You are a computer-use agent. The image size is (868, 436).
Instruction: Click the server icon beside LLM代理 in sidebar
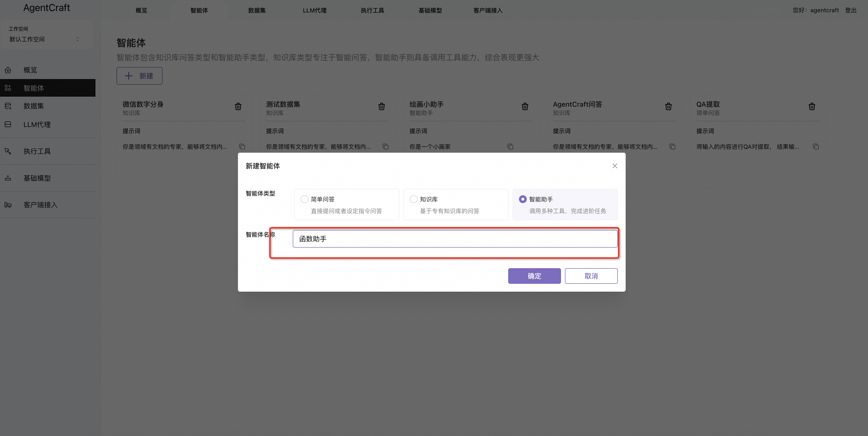coord(8,124)
